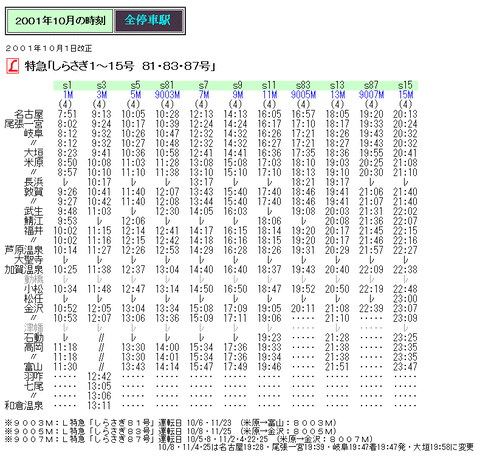This screenshot has height=456, width=480.
Task: Select the 福井 station row label
Action: point(34,231)
